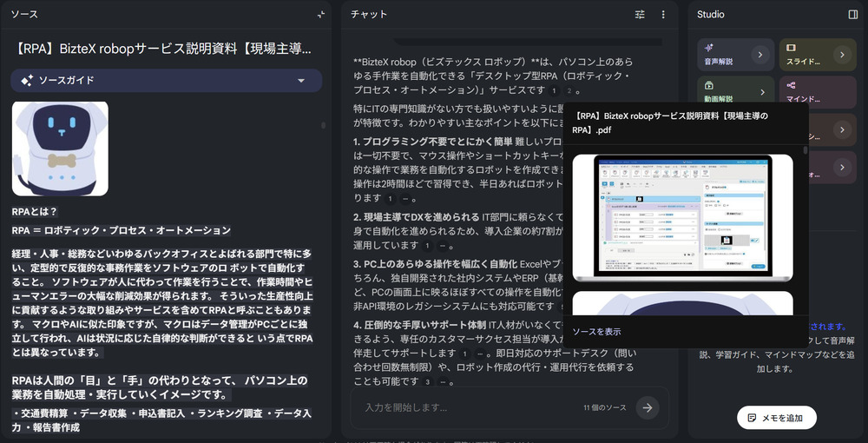This screenshot has height=443, width=868.
Task: Click the line RPA ＝ ロボティック・プロセス・オートメーション
Action: coord(122,230)
